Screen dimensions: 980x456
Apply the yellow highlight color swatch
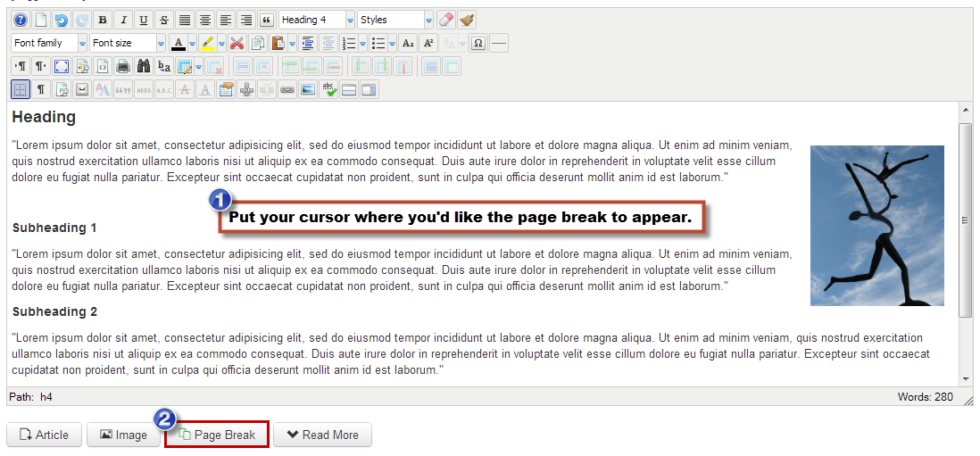[208, 44]
